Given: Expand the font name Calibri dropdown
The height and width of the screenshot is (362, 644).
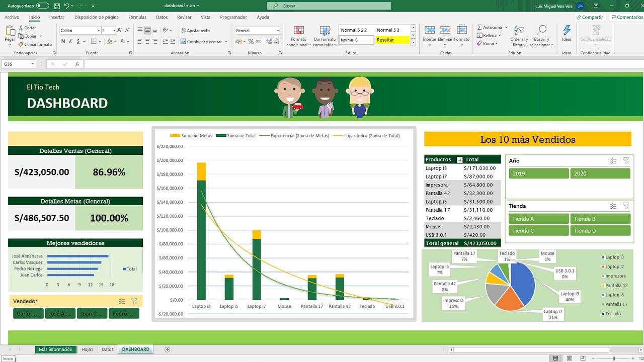Looking at the screenshot, I should (x=99, y=31).
